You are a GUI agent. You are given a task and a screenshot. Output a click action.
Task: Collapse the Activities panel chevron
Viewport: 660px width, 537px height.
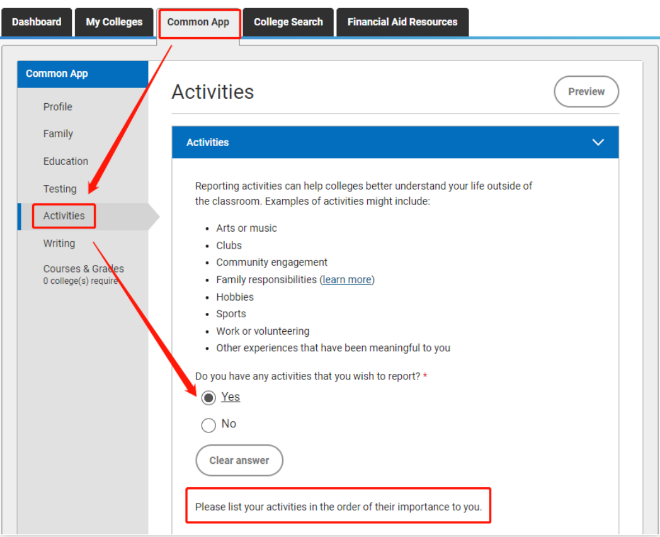pyautogui.click(x=598, y=142)
